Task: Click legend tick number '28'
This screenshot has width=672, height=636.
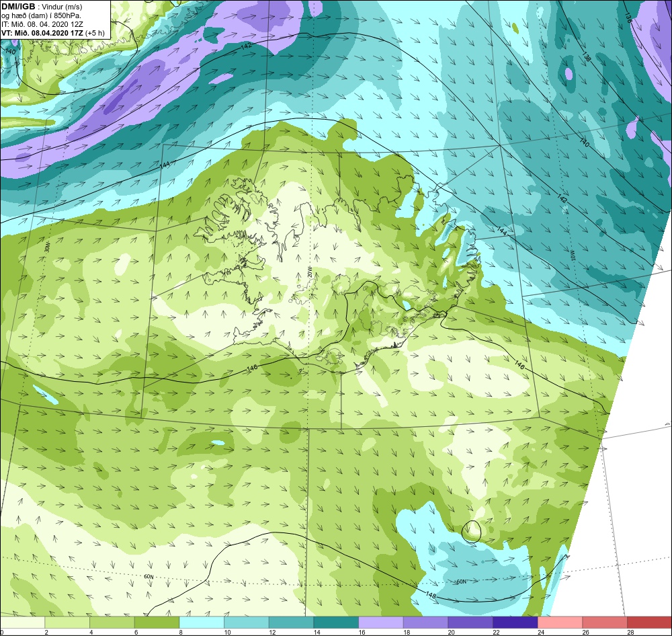Action: [x=631, y=632]
